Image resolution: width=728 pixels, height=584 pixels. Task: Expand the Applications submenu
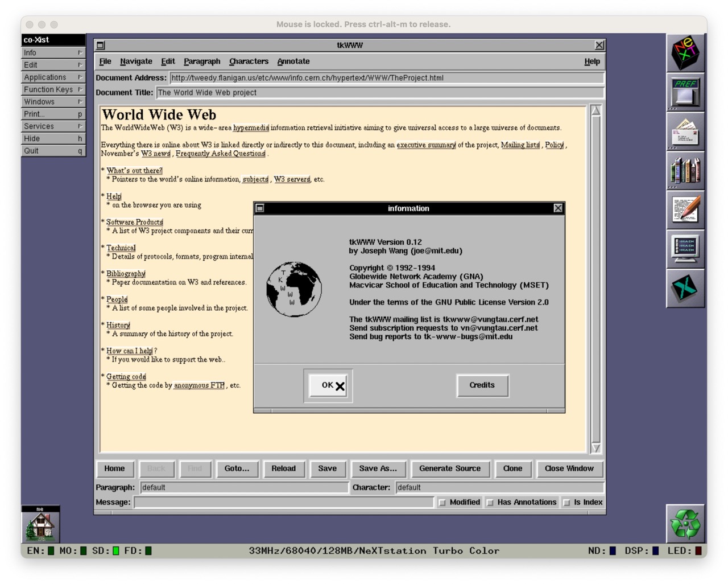[53, 77]
